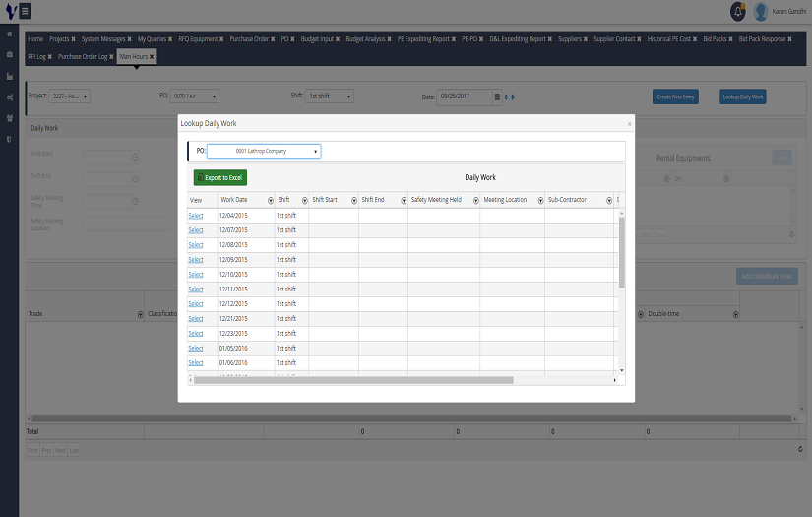812x517 pixels.
Task: Switch to the Purchase Order Log tab
Action: pos(83,57)
